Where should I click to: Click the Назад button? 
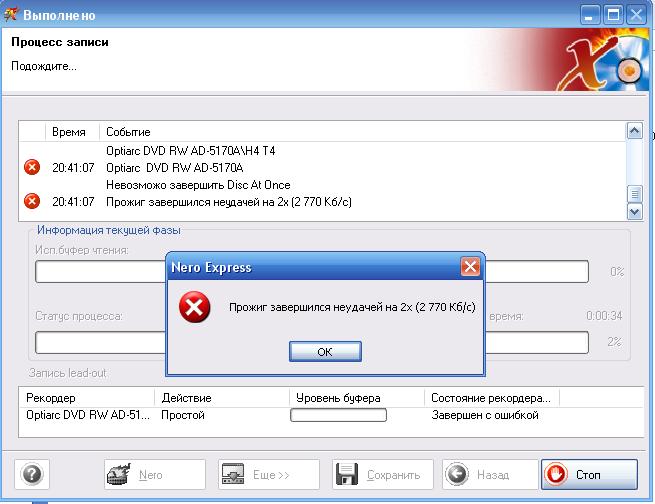click(490, 474)
